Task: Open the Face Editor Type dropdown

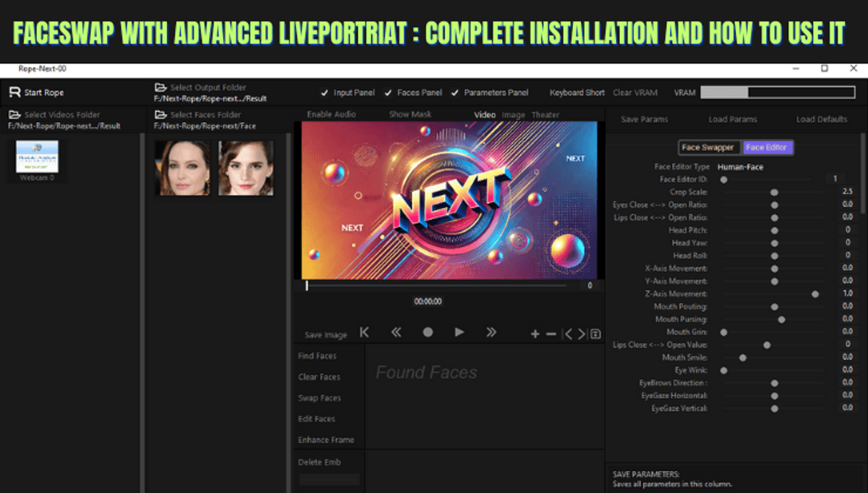Action: (x=740, y=167)
